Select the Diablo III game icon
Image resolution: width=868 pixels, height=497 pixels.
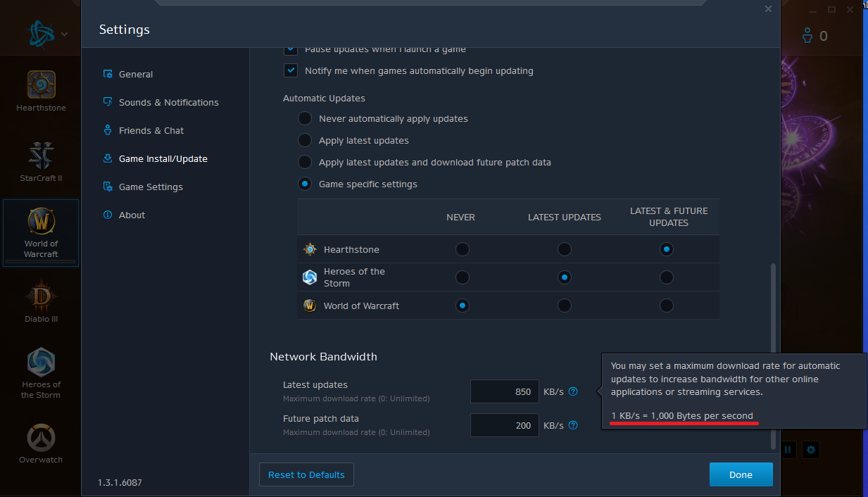(x=41, y=296)
